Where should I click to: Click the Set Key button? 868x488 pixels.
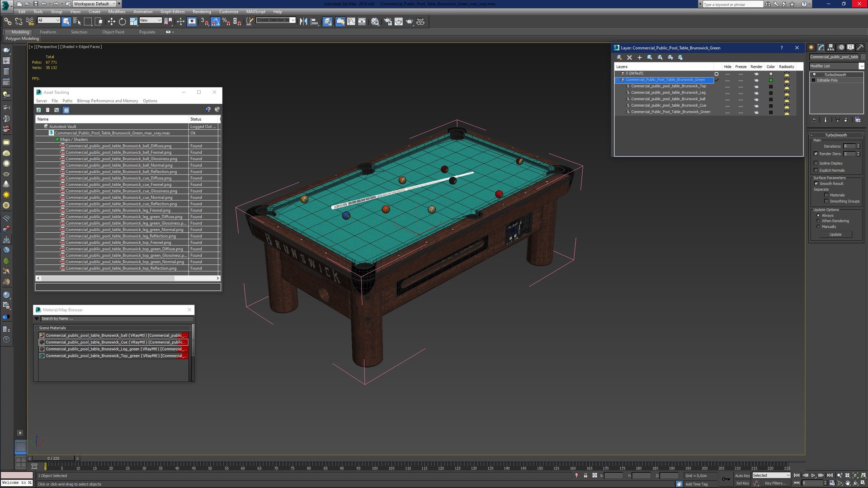[x=742, y=483]
